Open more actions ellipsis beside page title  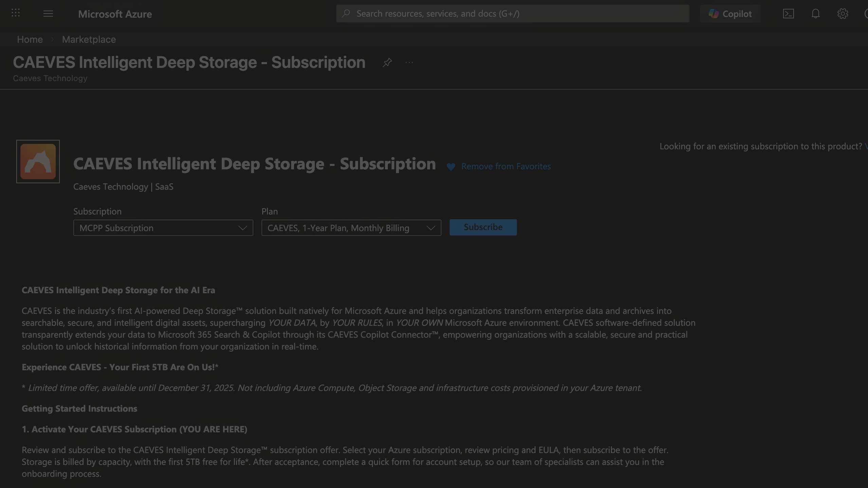point(409,62)
